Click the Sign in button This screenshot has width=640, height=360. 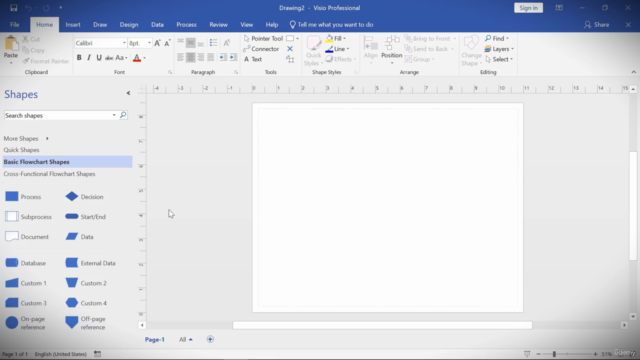coord(529,8)
